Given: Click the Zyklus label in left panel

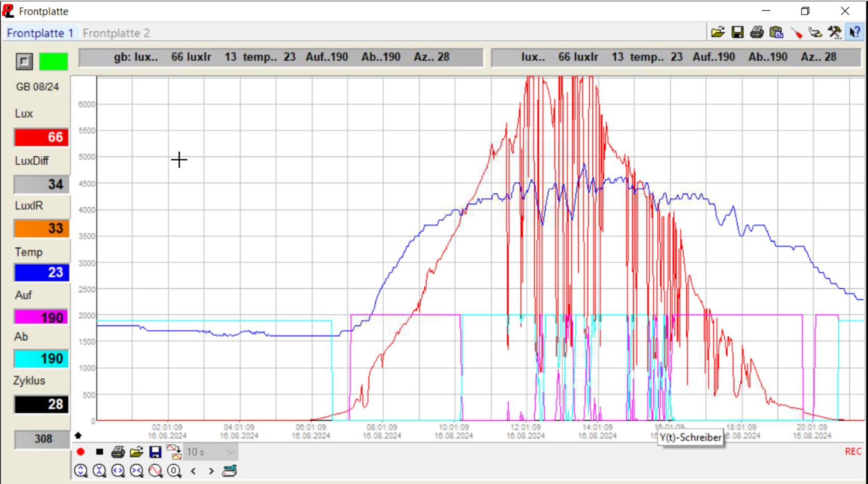Looking at the screenshot, I should [x=29, y=381].
